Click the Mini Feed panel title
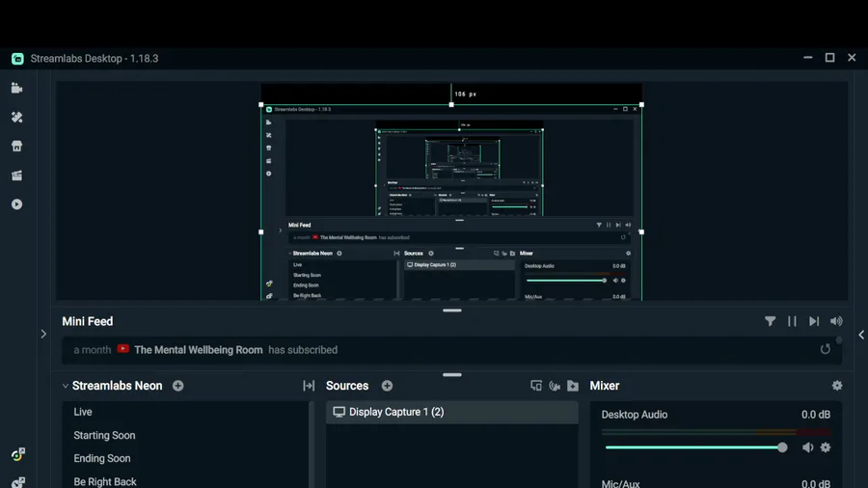The width and height of the screenshot is (868, 488). [x=88, y=321]
